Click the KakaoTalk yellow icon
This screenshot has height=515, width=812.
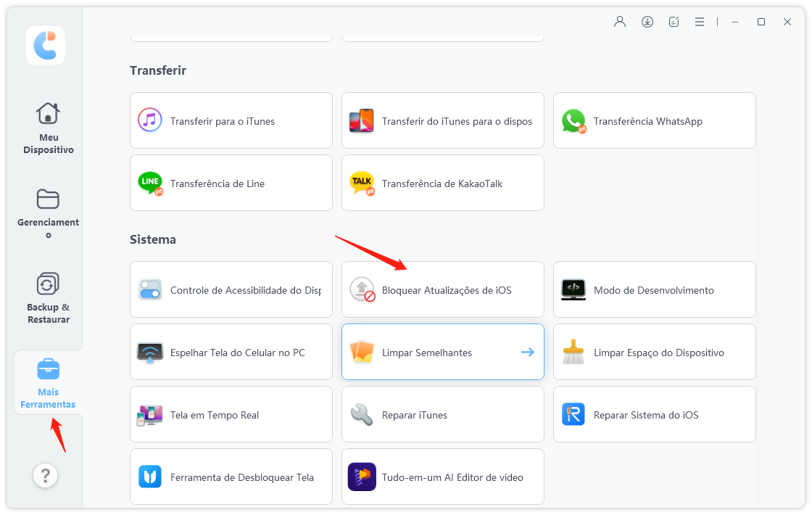(362, 184)
